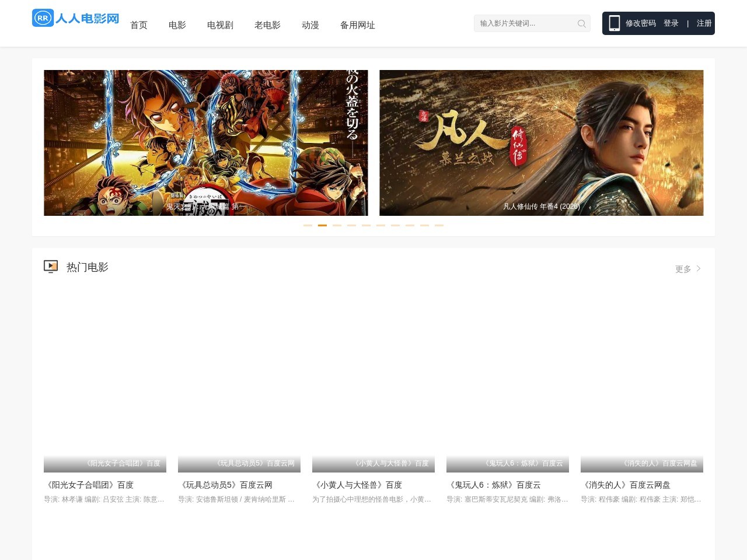Click the 《玩具总动员5》百度云网 title below its poster

[225, 485]
